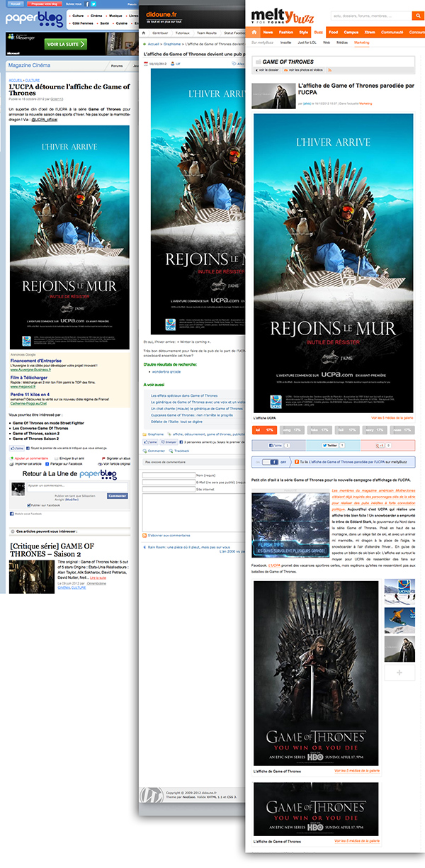Screen dimensions: 425x868
Task: Click the Game of Thrones poster with Ned Stark
Action: point(315,672)
